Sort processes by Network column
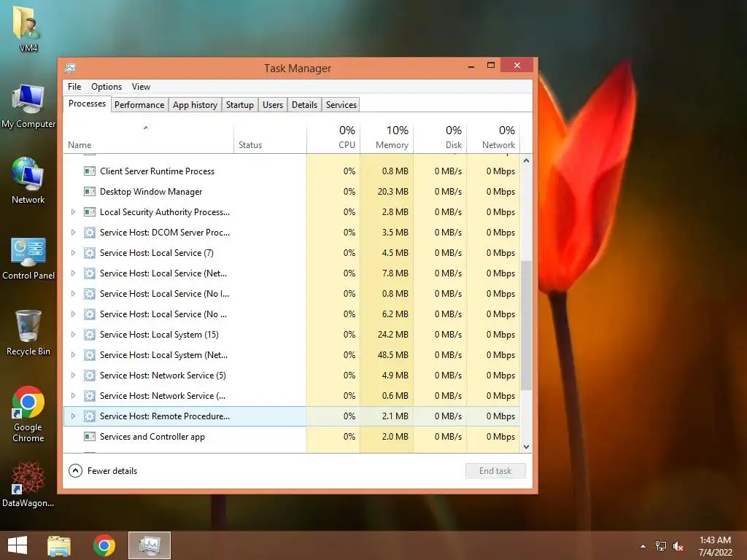 (x=493, y=138)
